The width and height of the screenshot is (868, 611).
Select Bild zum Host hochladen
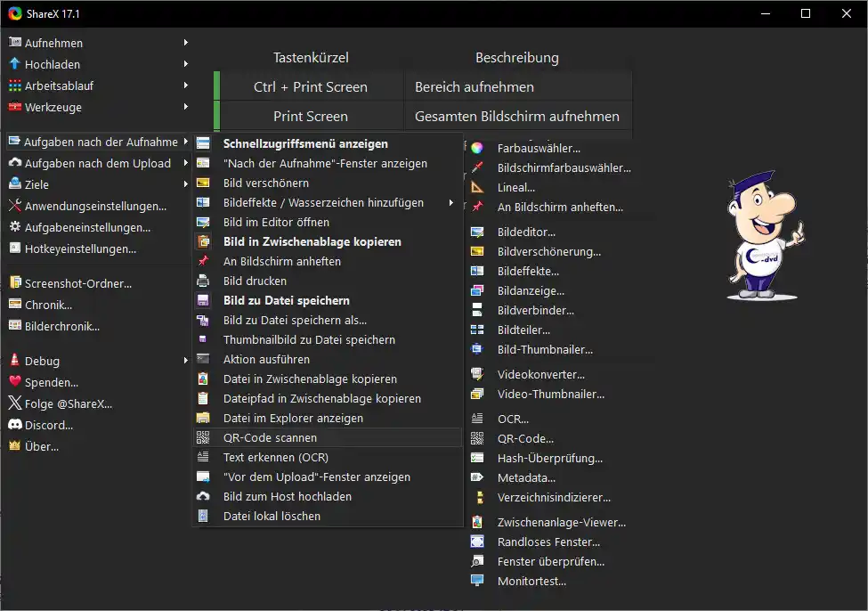[328, 496]
